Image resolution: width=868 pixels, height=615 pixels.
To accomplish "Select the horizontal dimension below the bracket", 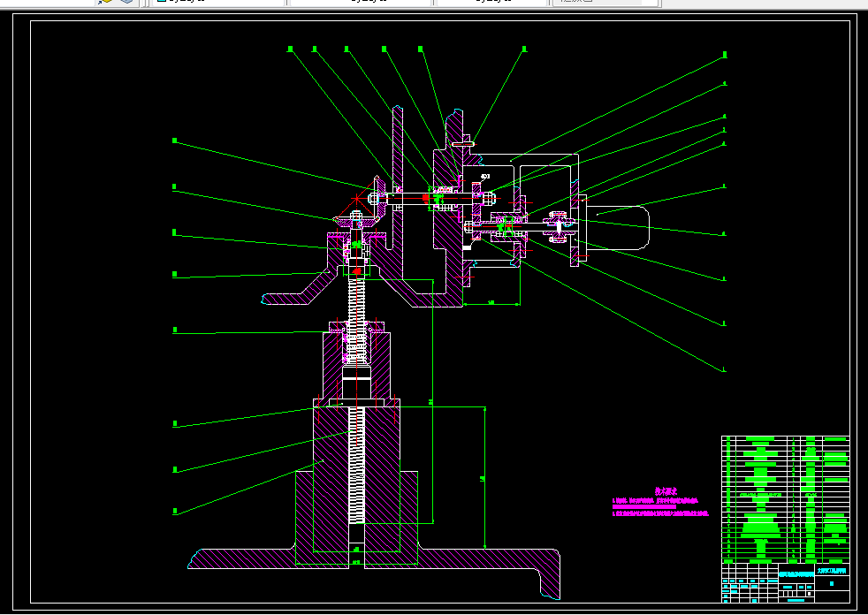I will tap(491, 303).
